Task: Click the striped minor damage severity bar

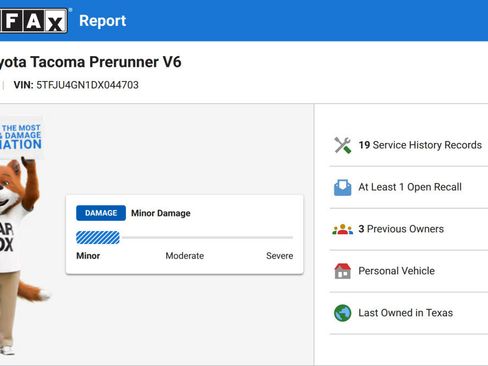Action: point(98,238)
